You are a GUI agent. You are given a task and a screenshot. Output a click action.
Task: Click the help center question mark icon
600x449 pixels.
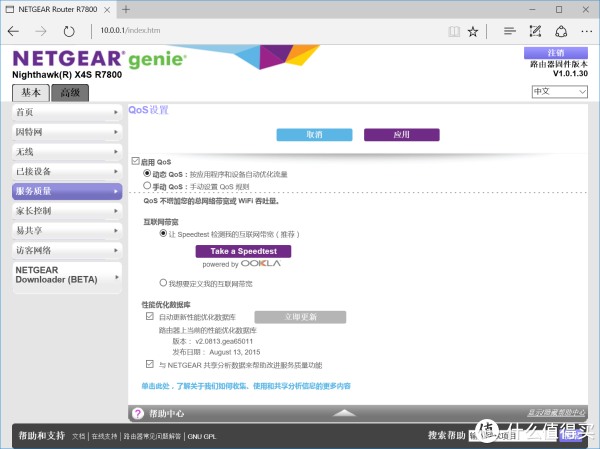coord(138,413)
